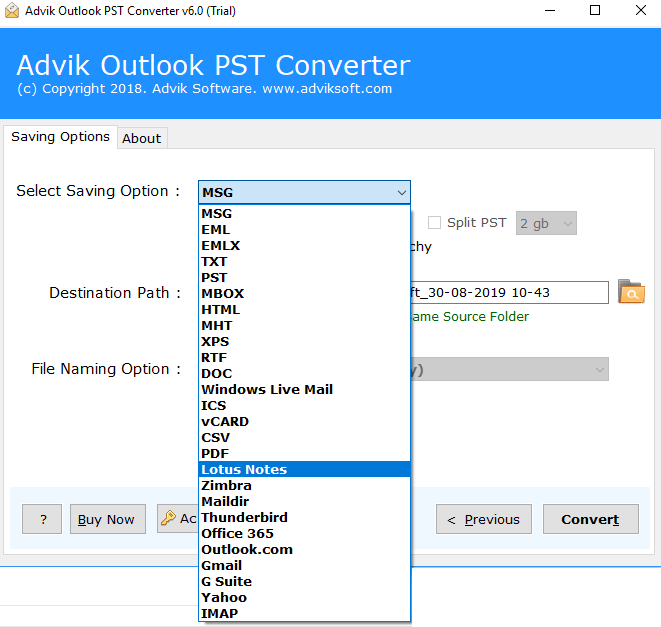Choose Windows Live Mail option
The image size is (661, 627).
click(304, 390)
